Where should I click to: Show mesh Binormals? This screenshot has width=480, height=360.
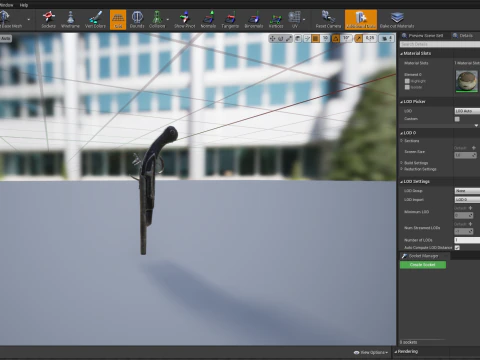click(254, 20)
